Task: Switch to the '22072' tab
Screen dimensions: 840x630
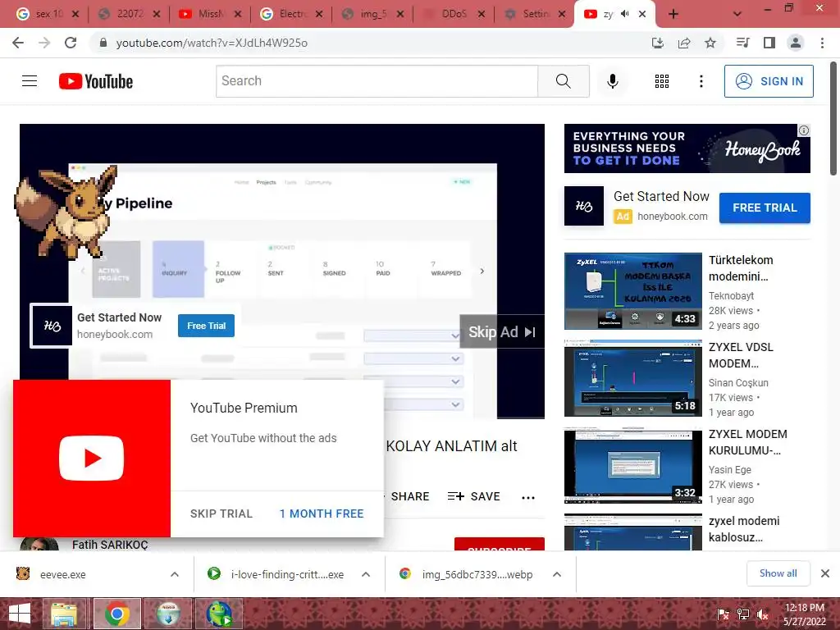Action: [x=130, y=14]
